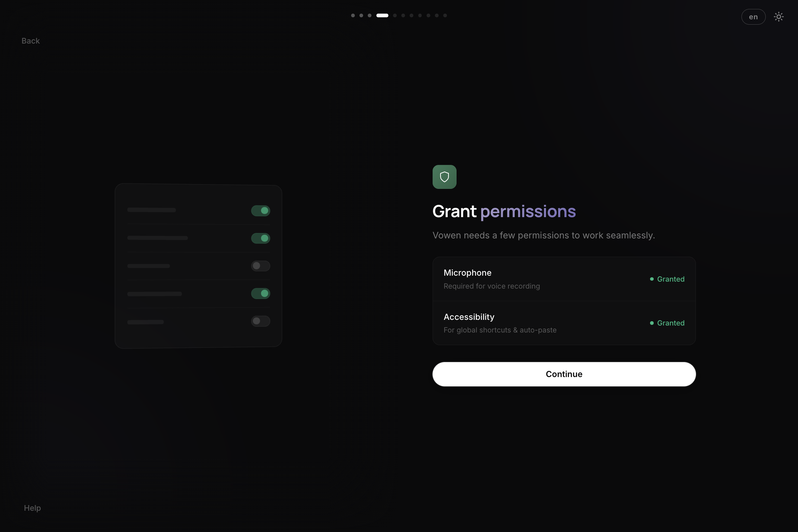
Task: Click 'Vowen needs a few permissions' subtitle
Action: pyautogui.click(x=544, y=235)
